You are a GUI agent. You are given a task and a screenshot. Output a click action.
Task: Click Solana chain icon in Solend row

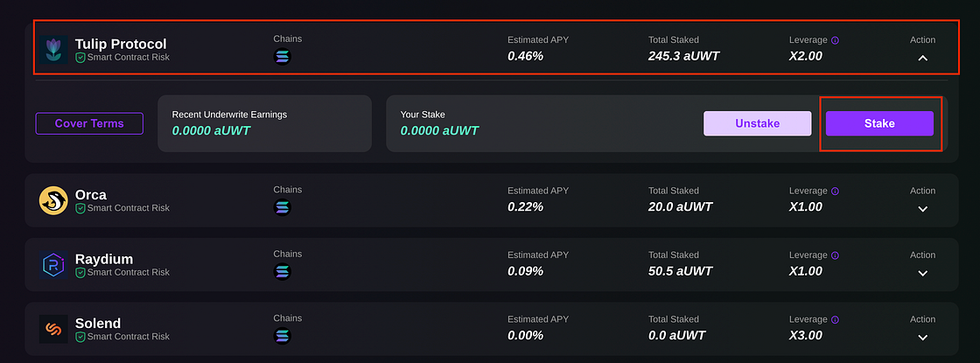pyautogui.click(x=283, y=336)
